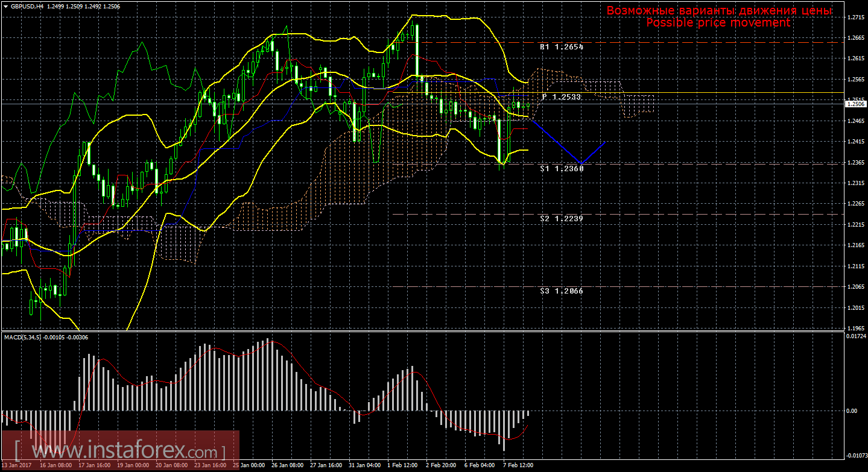The image size is (868, 472).
Task: Click the S2 1.2239 support label
Action: (561, 219)
